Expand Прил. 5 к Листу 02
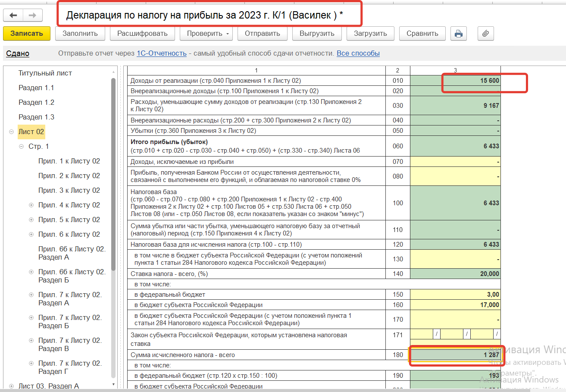The height and width of the screenshot is (392, 566). click(x=31, y=220)
